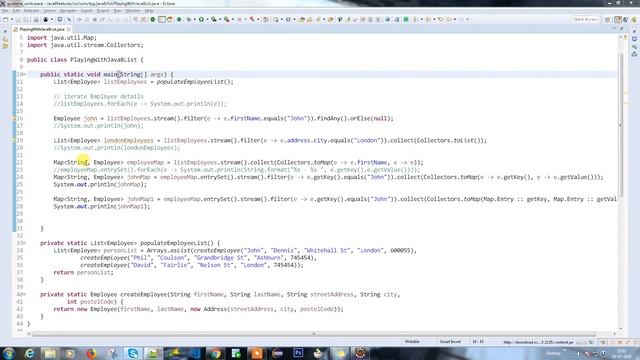Image resolution: width=640 pixels, height=360 pixels.
Task: Click the Writable status bar entry
Action: 412,342
